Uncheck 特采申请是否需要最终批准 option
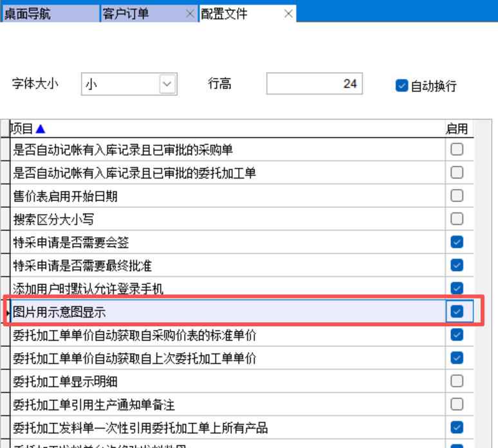 click(457, 265)
